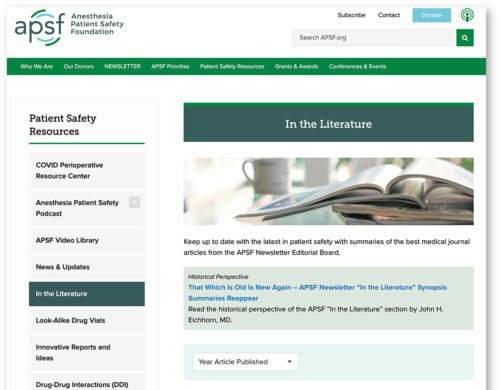Open Look-Alike Drug Vials sidebar item
500x390 pixels.
[x=87, y=321]
